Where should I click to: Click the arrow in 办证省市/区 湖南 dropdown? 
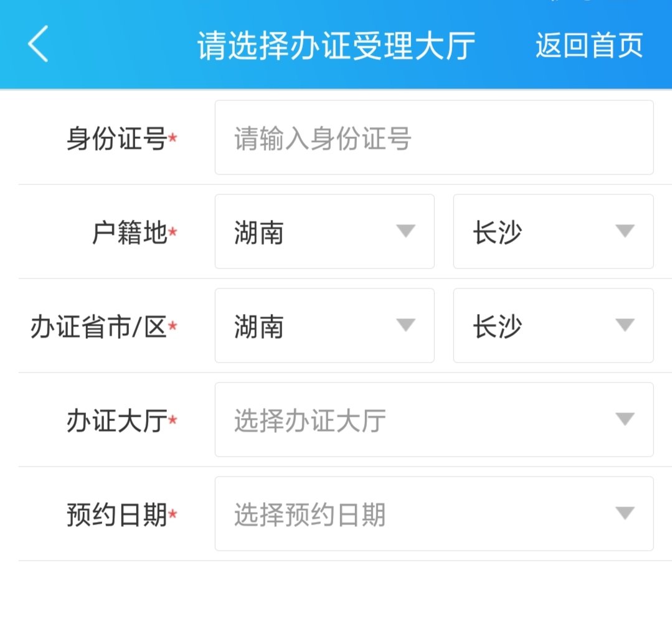point(405,325)
